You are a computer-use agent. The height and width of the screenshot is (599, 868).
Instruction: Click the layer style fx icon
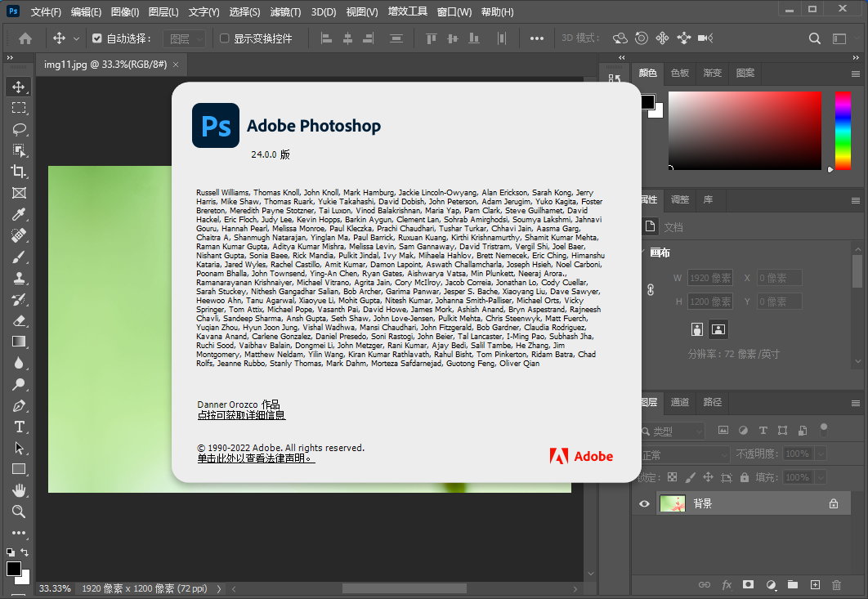click(x=727, y=584)
